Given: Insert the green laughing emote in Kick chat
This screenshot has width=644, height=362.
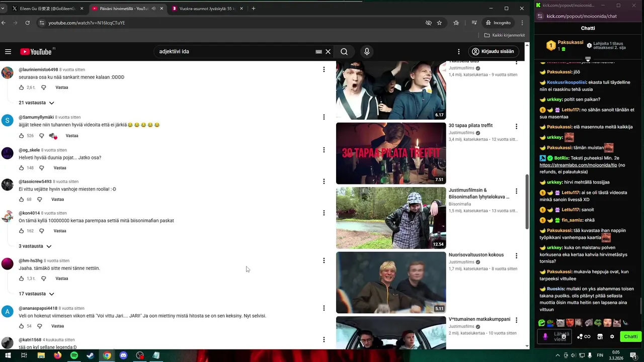Looking at the screenshot, I should 541,323.
